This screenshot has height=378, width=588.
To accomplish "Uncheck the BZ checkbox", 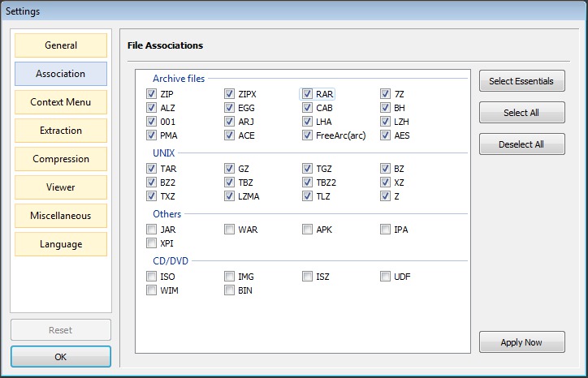I will click(385, 169).
